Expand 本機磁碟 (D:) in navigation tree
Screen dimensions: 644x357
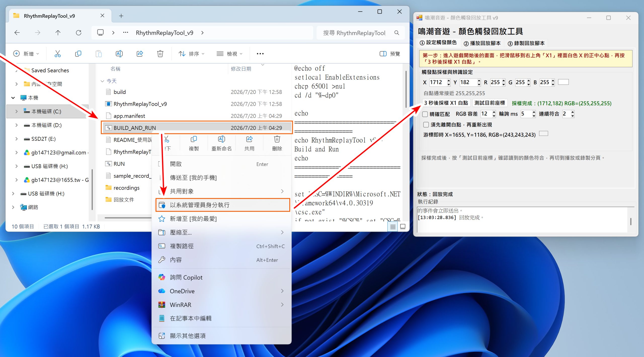pyautogui.click(x=16, y=125)
